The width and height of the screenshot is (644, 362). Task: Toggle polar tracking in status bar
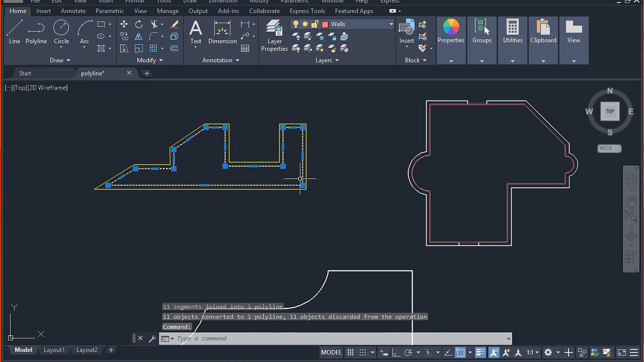tap(409, 352)
